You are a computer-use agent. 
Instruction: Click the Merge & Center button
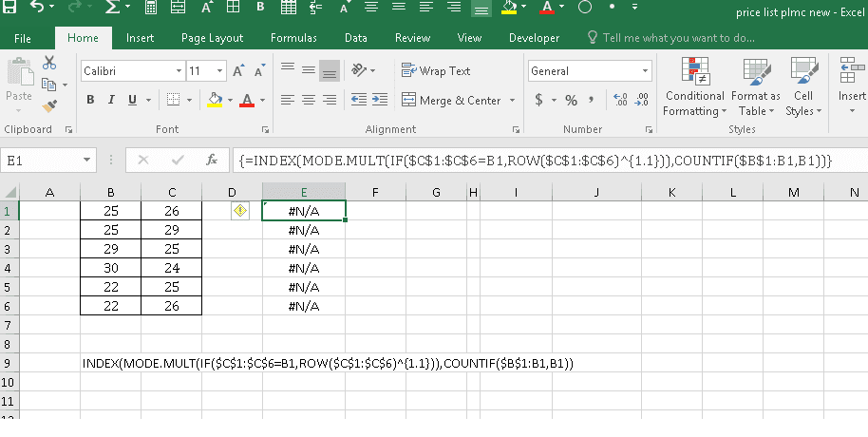coord(451,100)
